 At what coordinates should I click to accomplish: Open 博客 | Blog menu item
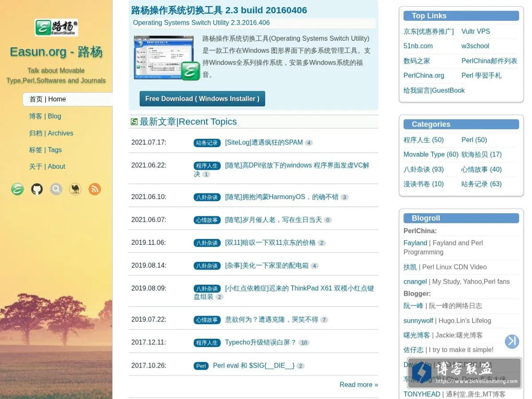point(45,116)
